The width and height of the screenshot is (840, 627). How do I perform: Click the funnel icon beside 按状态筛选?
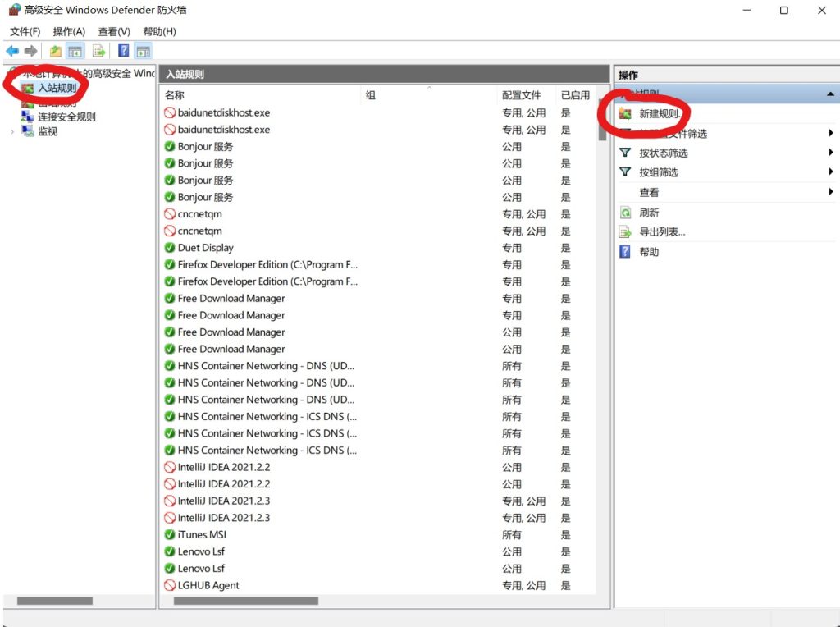click(625, 153)
